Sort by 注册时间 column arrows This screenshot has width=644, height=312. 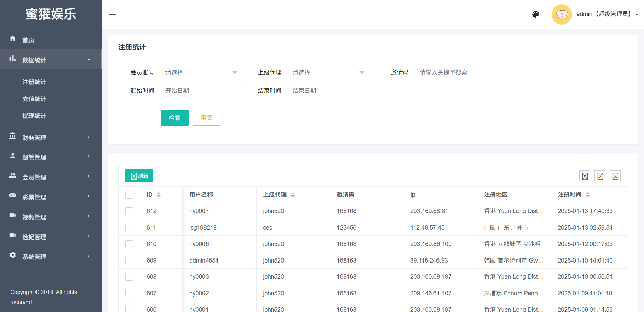coord(588,195)
